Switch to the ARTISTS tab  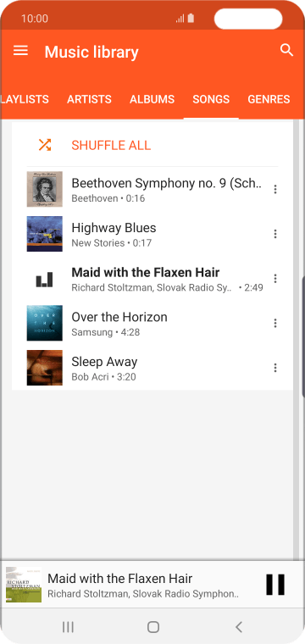89,99
